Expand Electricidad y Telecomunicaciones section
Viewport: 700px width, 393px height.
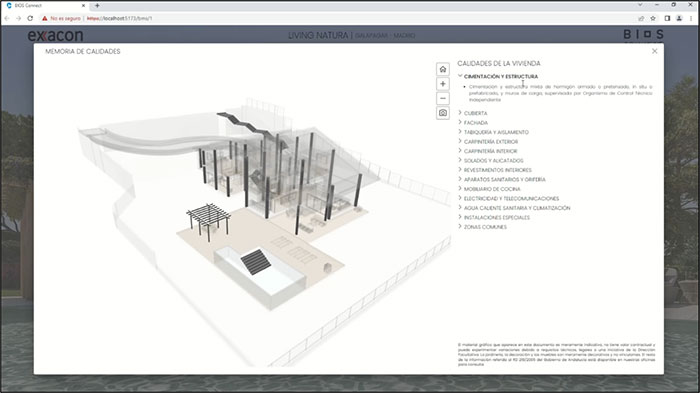pyautogui.click(x=508, y=198)
